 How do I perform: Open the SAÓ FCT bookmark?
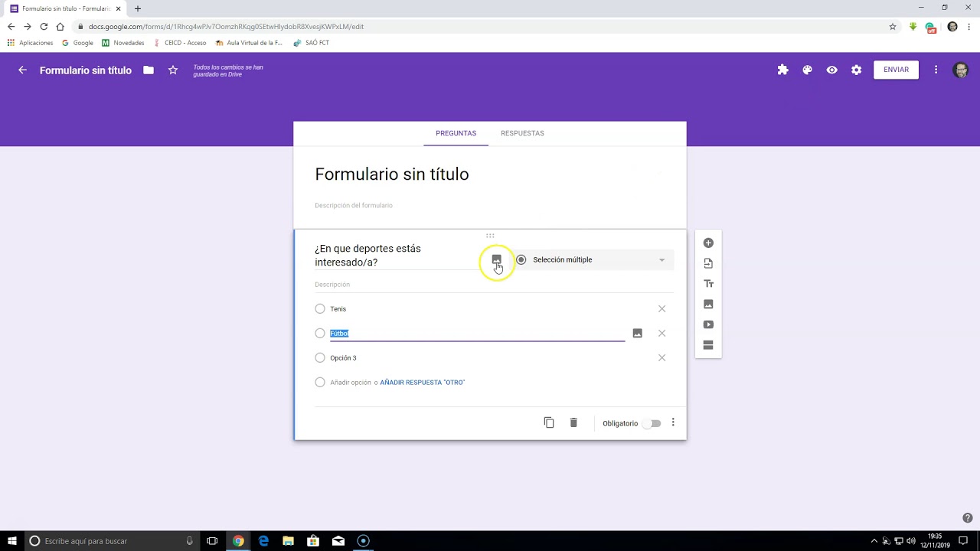click(311, 43)
